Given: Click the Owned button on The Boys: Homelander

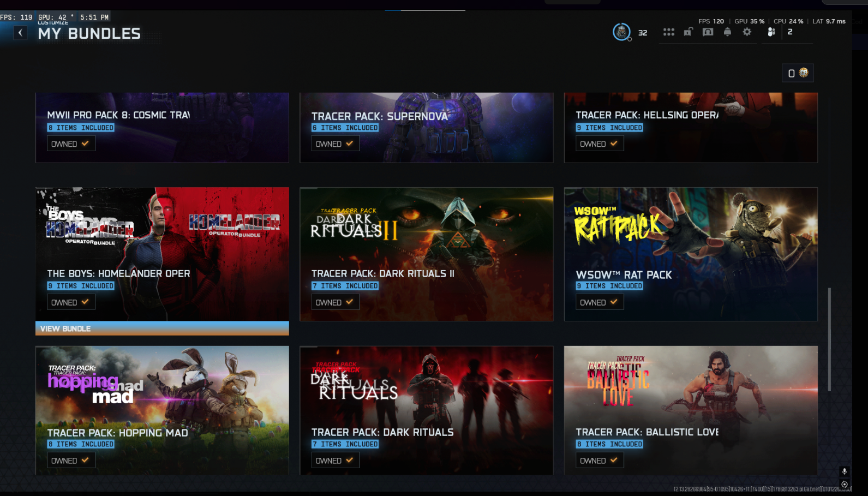Looking at the screenshot, I should point(71,302).
